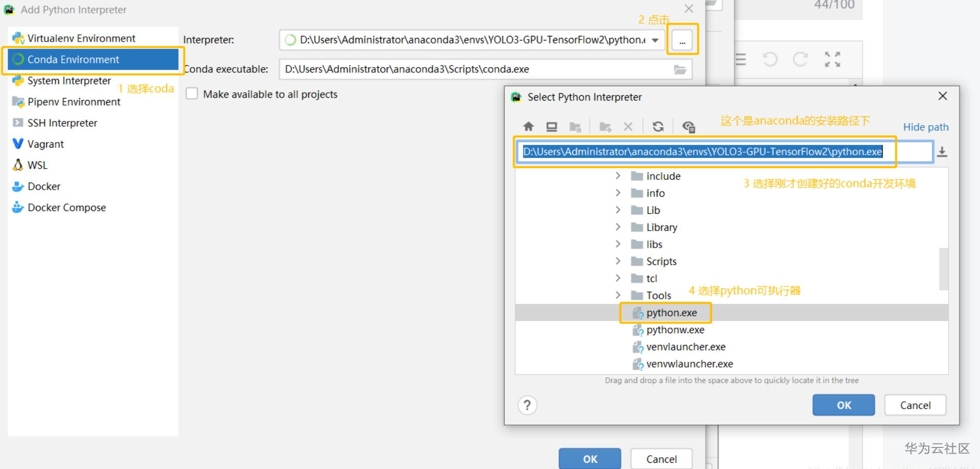
Task: Click the undo icon in the background window
Action: click(770, 59)
